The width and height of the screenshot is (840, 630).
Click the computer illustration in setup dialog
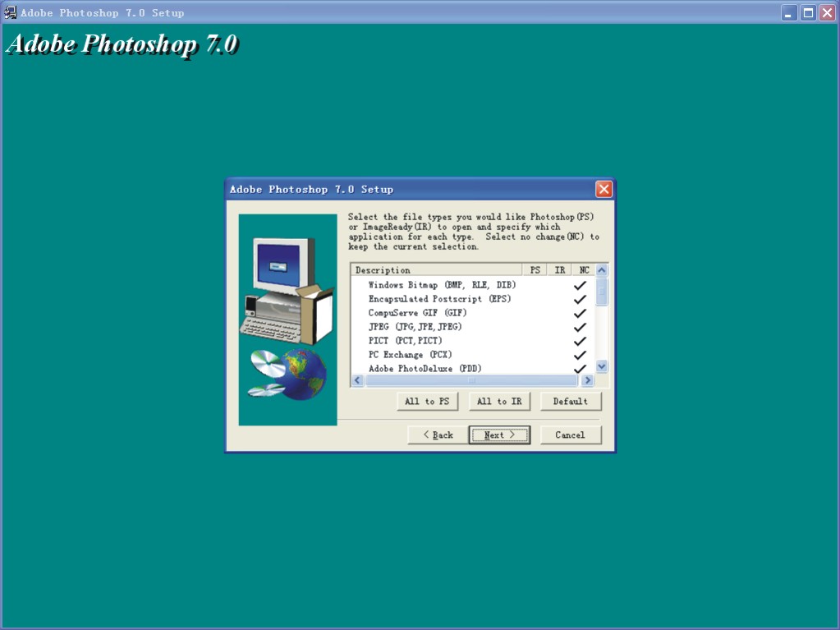click(287, 290)
